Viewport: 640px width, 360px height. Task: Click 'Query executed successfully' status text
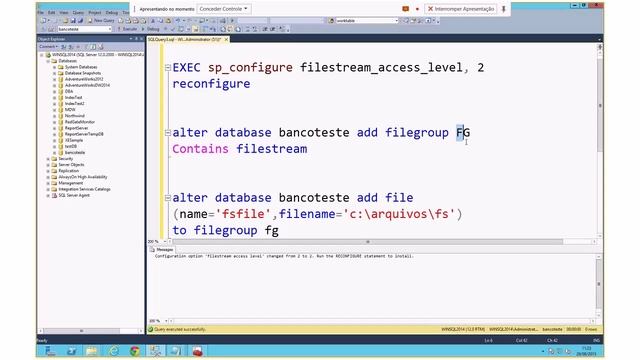click(180, 329)
